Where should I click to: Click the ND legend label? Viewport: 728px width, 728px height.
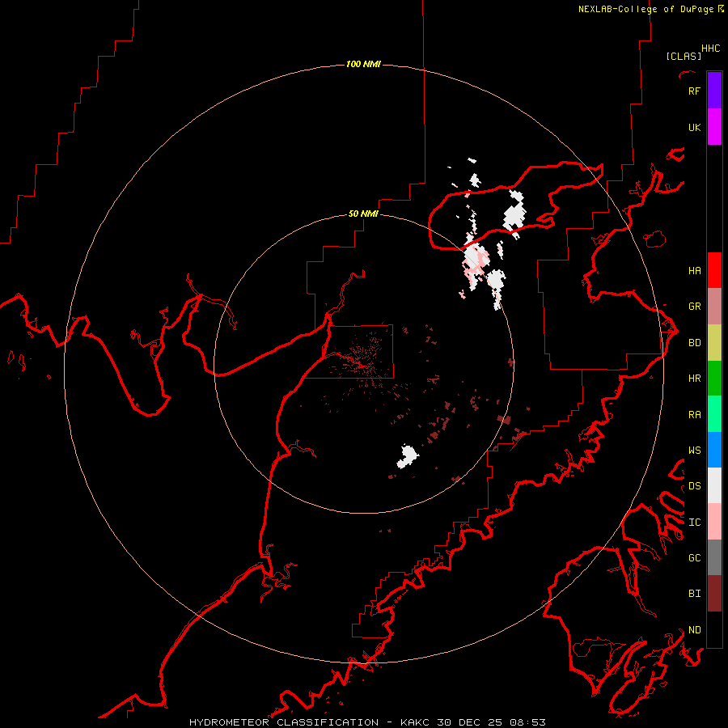(x=694, y=630)
